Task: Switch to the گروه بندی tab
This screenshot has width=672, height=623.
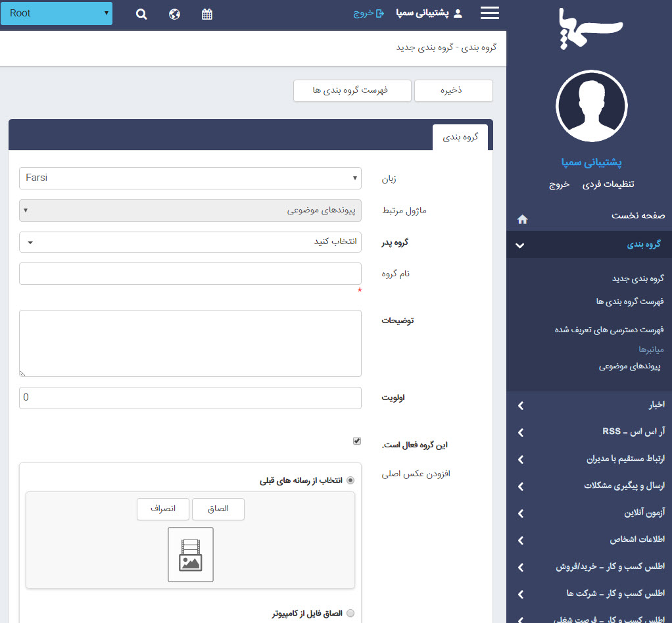Action: pos(460,137)
